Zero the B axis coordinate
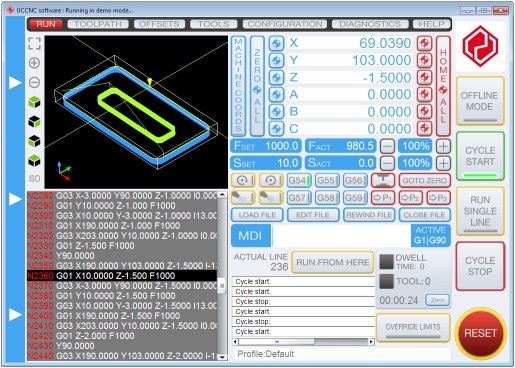Image resolution: width=515 pixels, height=368 pixels. coord(276,111)
